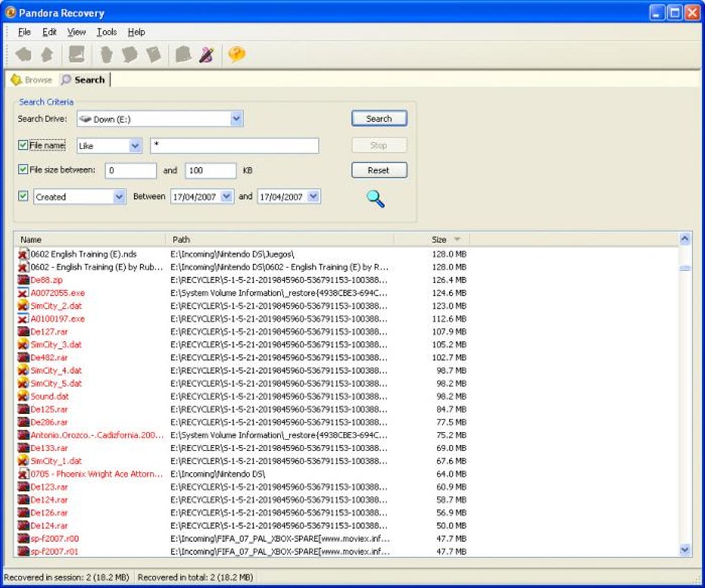
Task: Open the first date picker dropdown
Action: point(227,196)
